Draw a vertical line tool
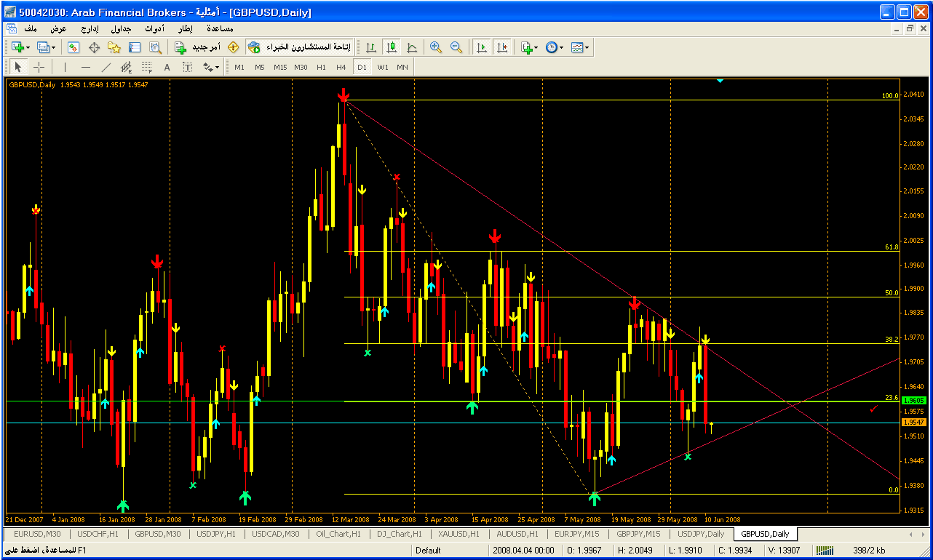933x560 pixels. [65, 67]
